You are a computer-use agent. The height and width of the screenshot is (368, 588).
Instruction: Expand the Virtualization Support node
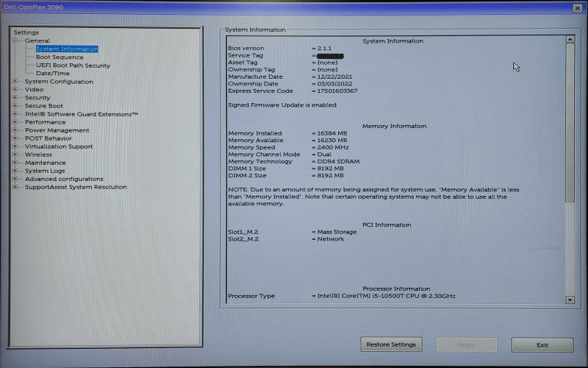point(15,146)
